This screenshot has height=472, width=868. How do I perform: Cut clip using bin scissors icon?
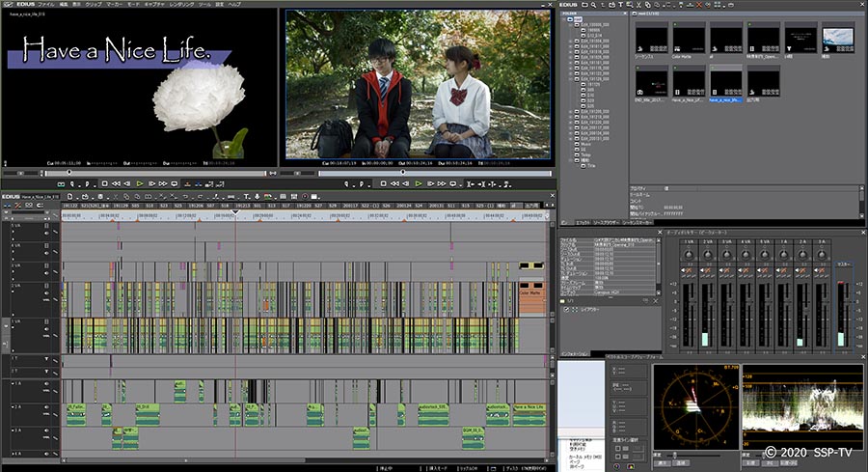(x=638, y=5)
